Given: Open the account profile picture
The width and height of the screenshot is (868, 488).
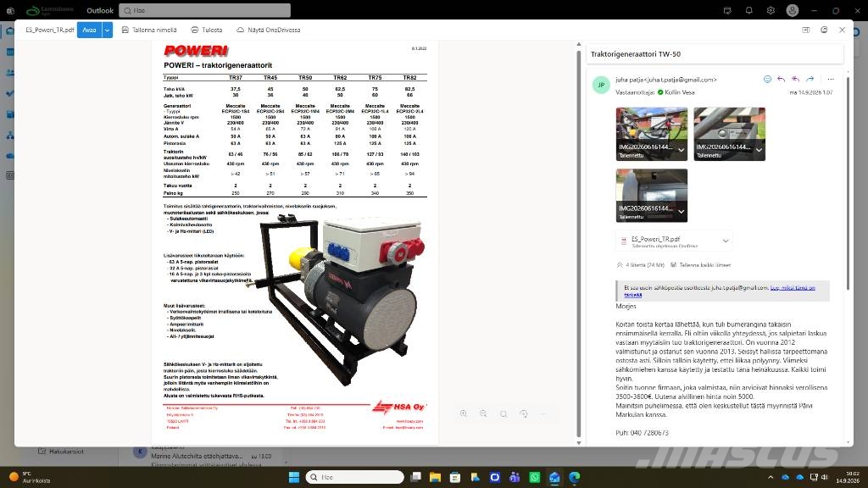Looking at the screenshot, I should pyautogui.click(x=793, y=10).
